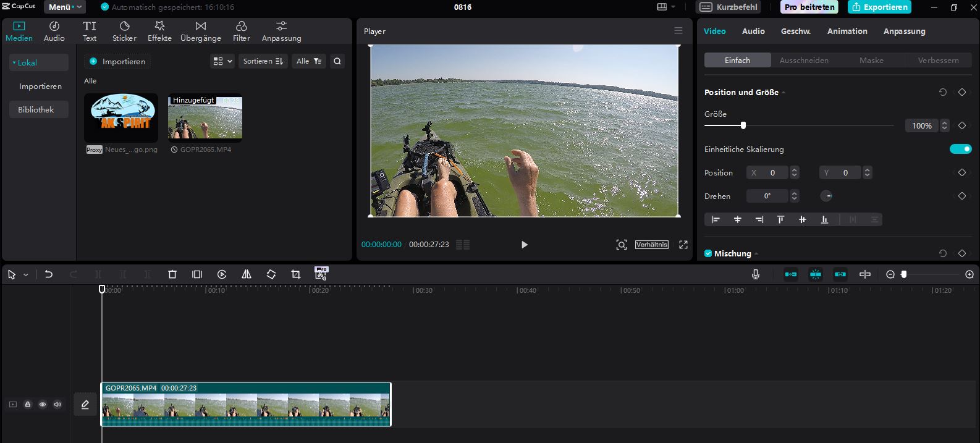Open the Sortieren dropdown

[x=263, y=61]
